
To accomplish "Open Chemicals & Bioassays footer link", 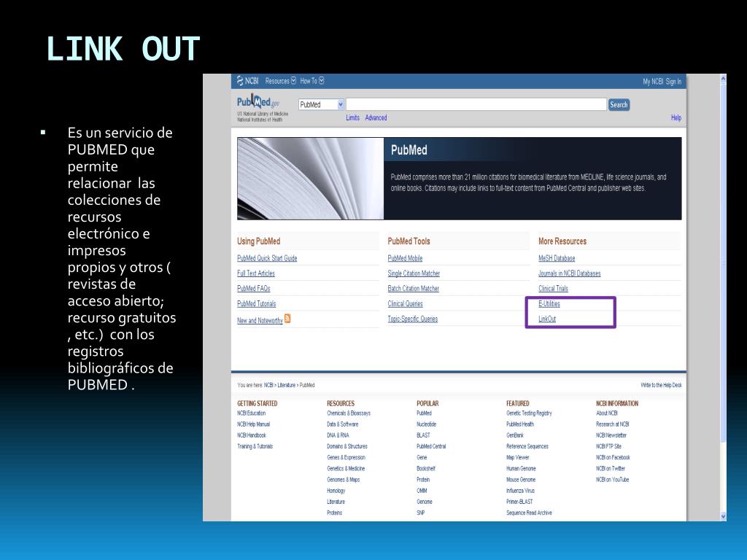I will tap(349, 413).
